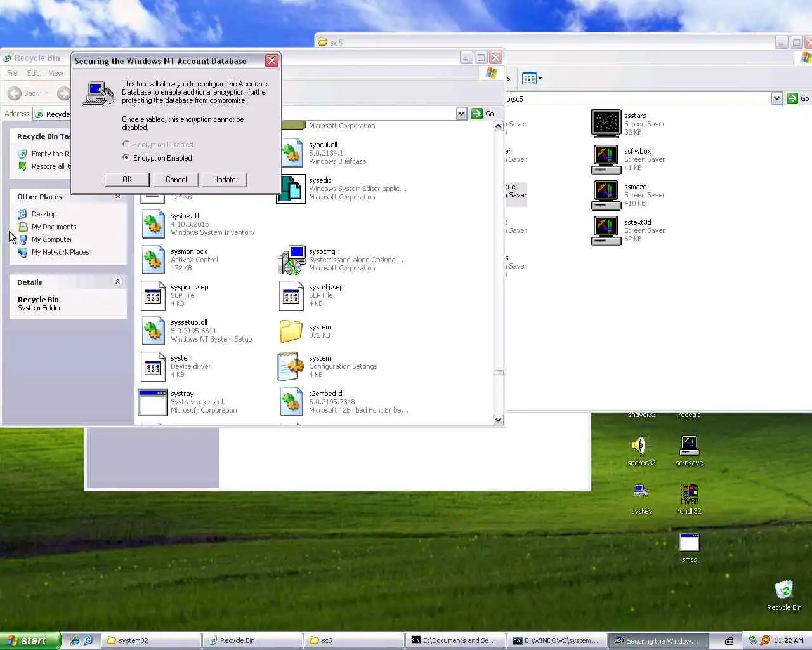Select the sysedit System Editor icon
The height and width of the screenshot is (650, 812).
[291, 189]
